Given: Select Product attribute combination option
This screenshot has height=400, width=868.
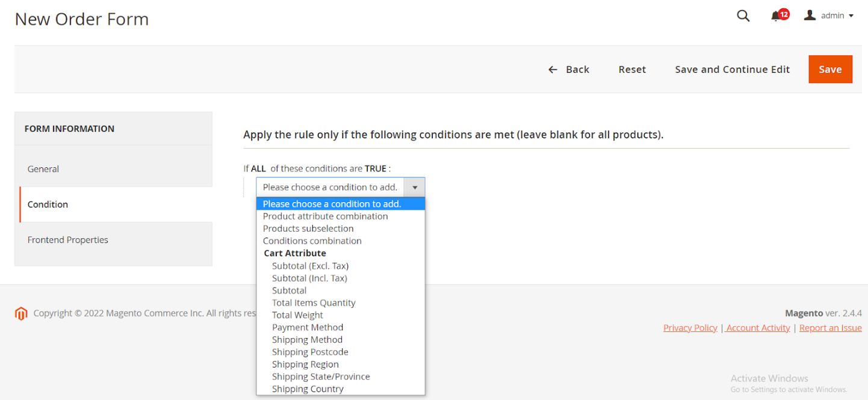Looking at the screenshot, I should [325, 217].
